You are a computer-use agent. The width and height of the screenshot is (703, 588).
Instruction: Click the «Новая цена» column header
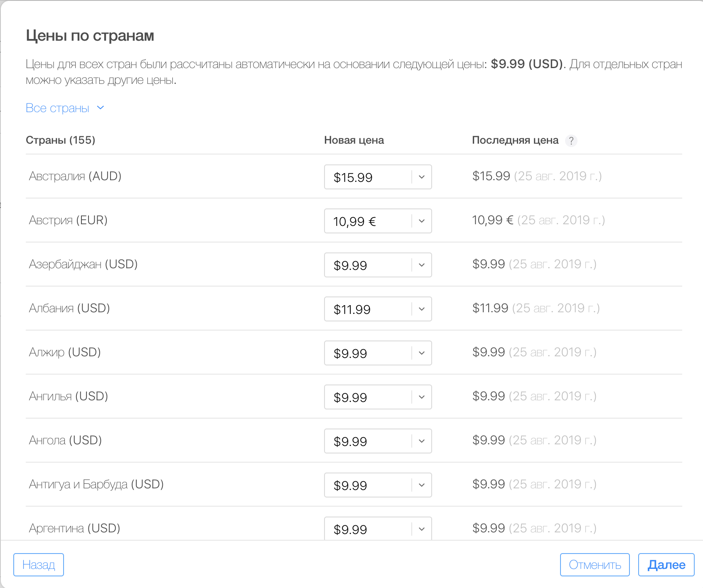354,140
